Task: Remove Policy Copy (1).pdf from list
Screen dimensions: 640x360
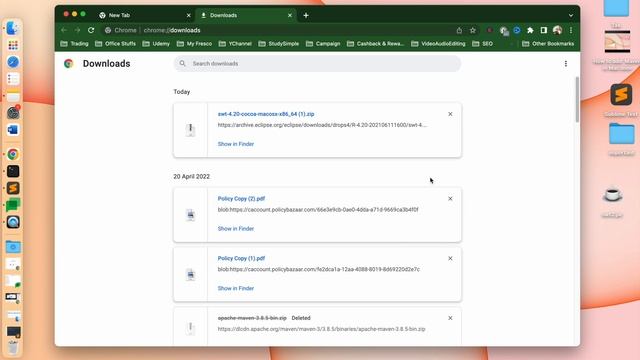Action: point(450,258)
